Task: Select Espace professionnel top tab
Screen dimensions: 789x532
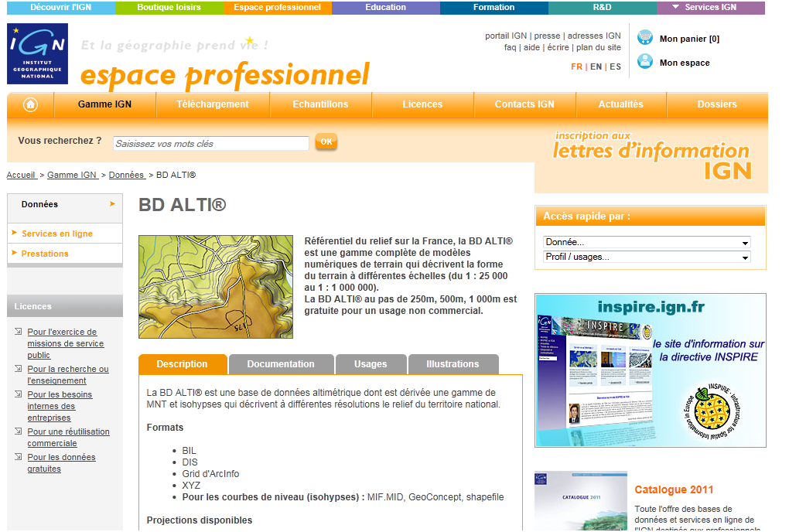Action: point(277,7)
